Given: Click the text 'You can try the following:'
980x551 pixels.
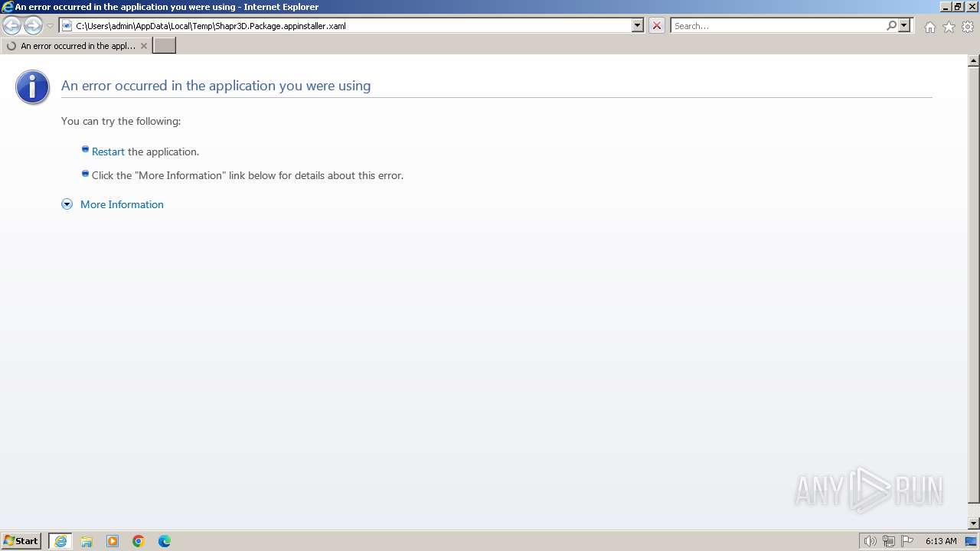Looking at the screenshot, I should pos(121,121).
